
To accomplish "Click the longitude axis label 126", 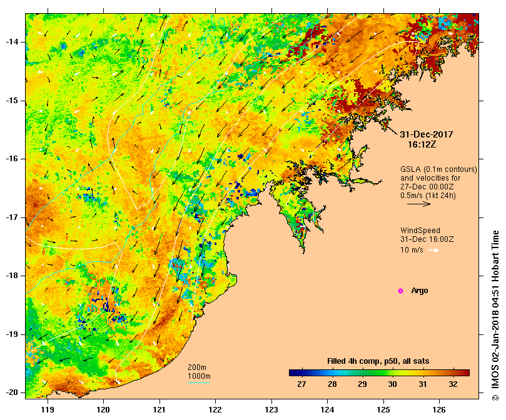I will pos(439,410).
